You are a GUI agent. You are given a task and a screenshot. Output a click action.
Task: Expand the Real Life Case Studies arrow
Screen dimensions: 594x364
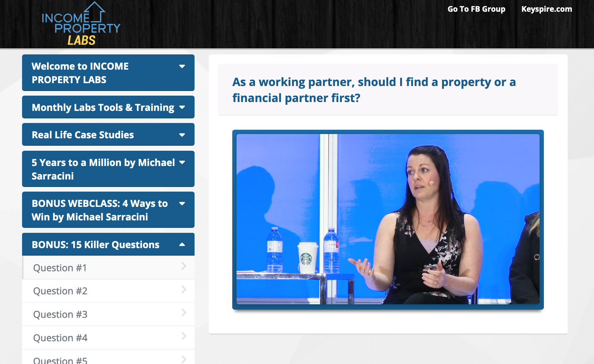pyautogui.click(x=182, y=135)
